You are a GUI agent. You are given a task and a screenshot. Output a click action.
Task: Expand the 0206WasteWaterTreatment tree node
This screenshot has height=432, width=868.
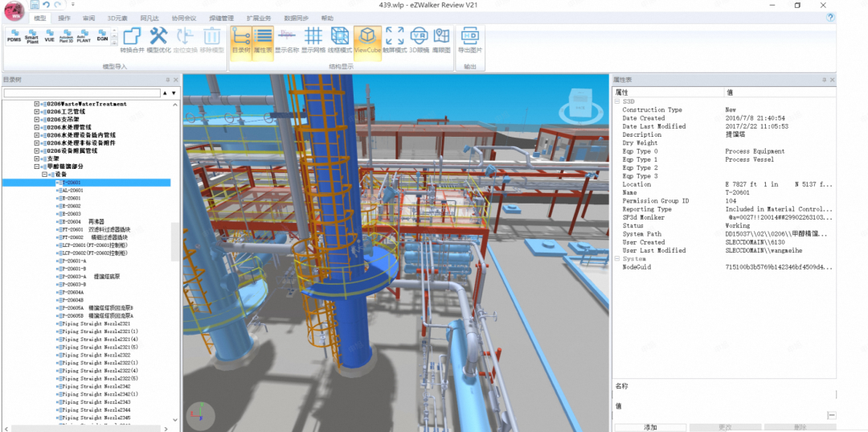[x=36, y=104]
